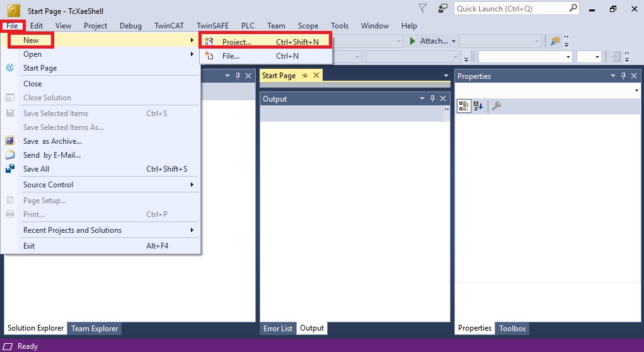Open the Scope menu
The width and height of the screenshot is (644, 352).
[x=308, y=25]
